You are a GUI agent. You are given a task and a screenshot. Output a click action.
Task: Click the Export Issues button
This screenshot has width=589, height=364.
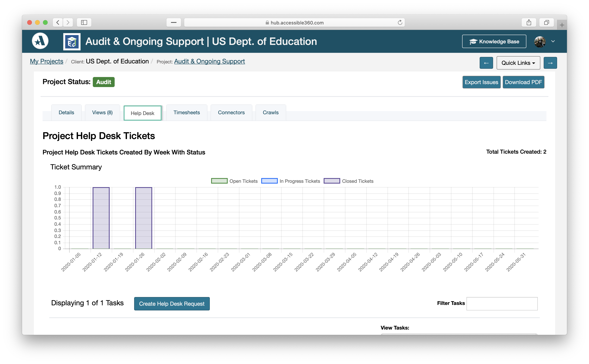(x=481, y=82)
